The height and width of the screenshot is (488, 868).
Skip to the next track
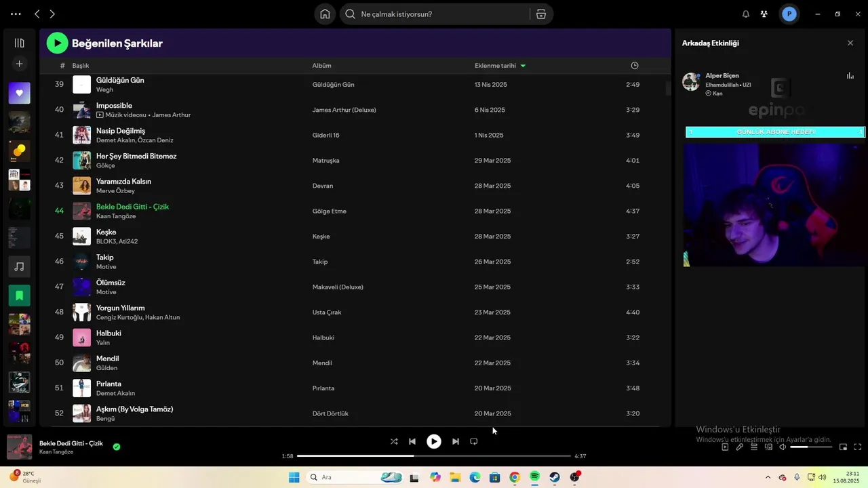[456, 441]
